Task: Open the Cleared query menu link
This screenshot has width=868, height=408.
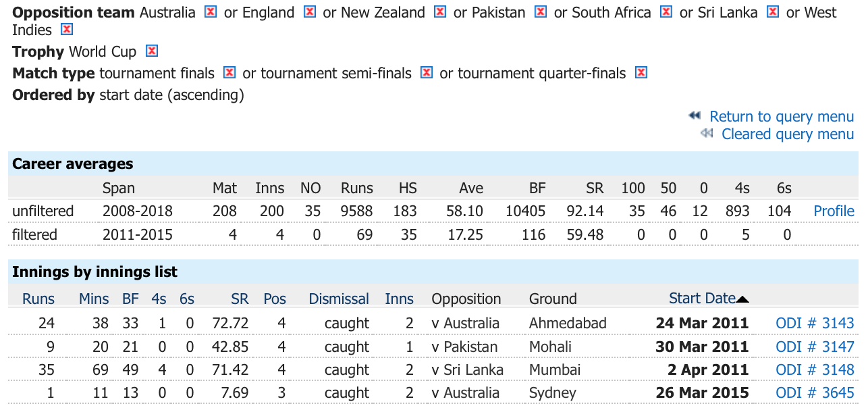Action: point(788,134)
